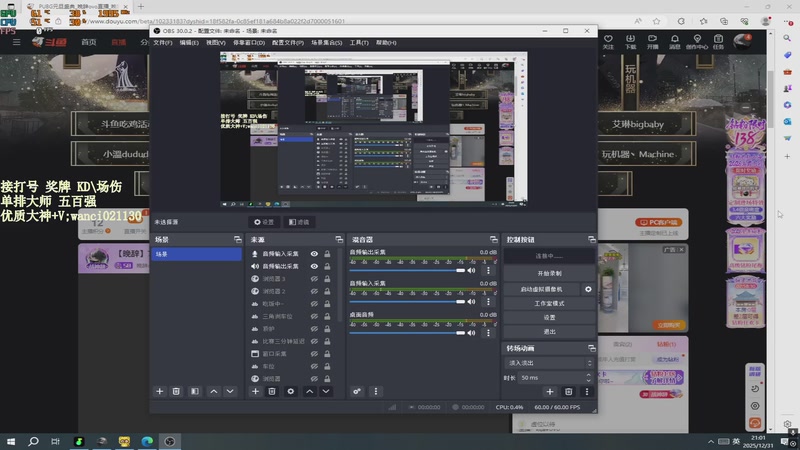Undock the 控制按钮 controls panel
The width and height of the screenshot is (800, 450).
coord(591,239)
